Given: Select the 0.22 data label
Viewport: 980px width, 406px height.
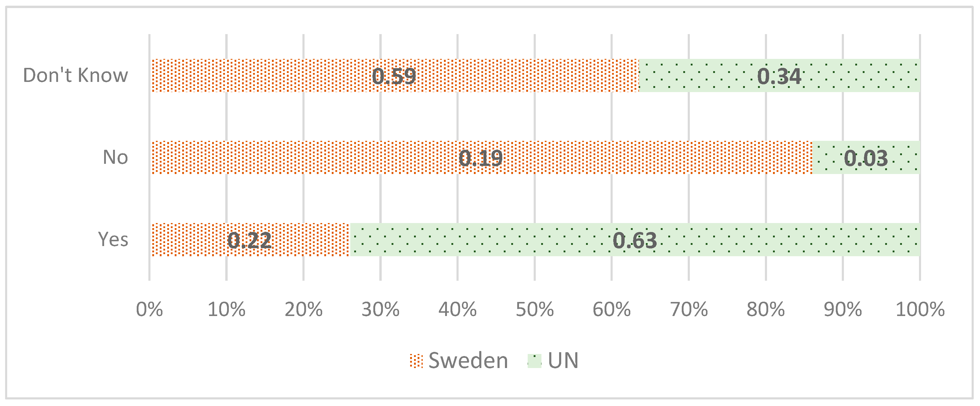Looking at the screenshot, I should (249, 240).
